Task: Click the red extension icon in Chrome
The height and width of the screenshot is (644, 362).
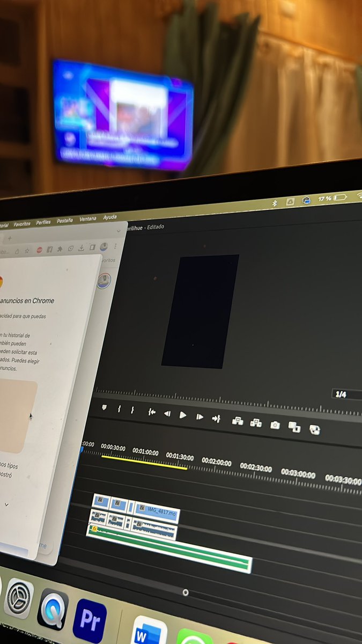Action: click(x=40, y=250)
